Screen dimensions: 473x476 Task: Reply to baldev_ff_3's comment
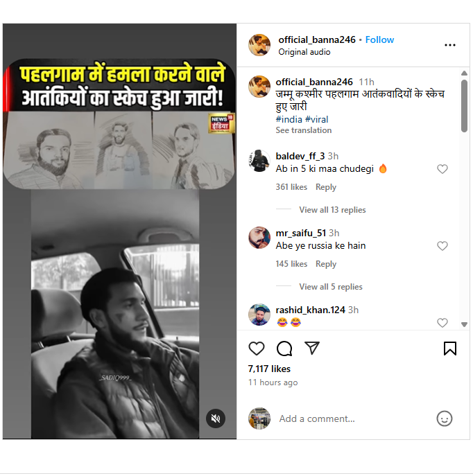(326, 187)
